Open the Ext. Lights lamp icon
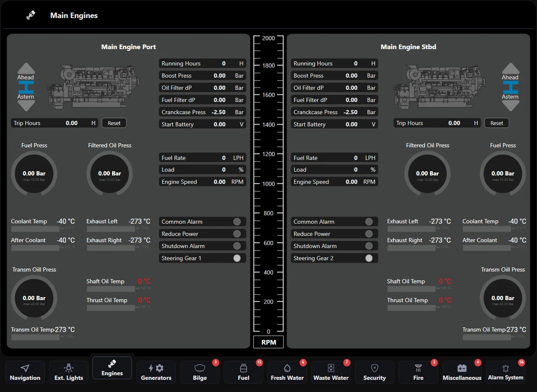This screenshot has height=392, width=537. pyautogui.click(x=69, y=368)
